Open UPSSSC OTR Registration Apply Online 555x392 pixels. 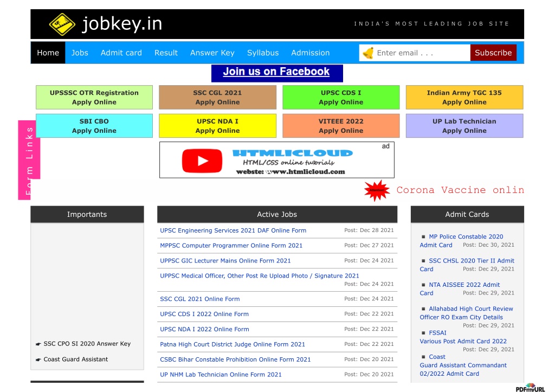(94, 98)
